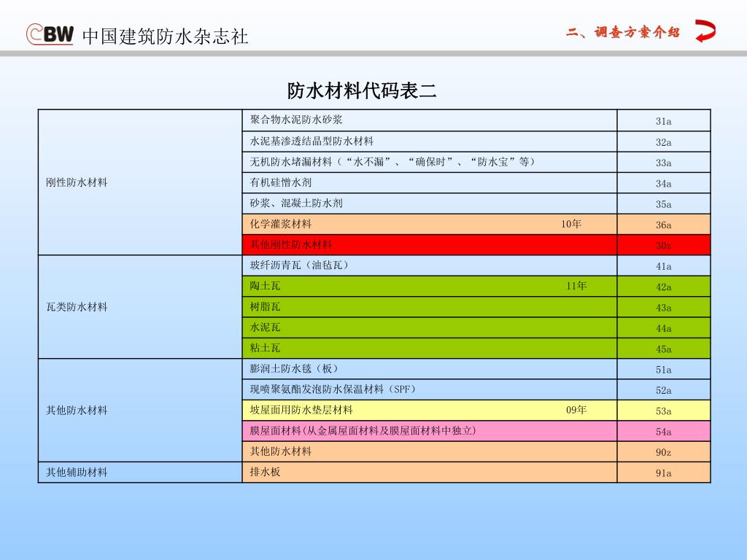
Task: Select the 其他辅助材料 category cell
Action: [x=140, y=472]
